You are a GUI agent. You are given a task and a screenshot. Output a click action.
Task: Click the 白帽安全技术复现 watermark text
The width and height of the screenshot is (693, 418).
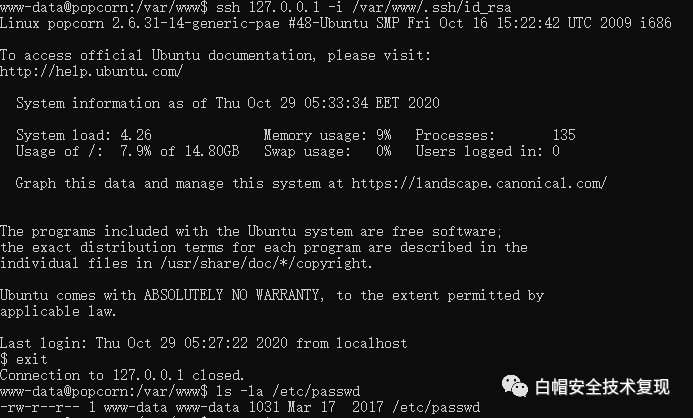(603, 385)
